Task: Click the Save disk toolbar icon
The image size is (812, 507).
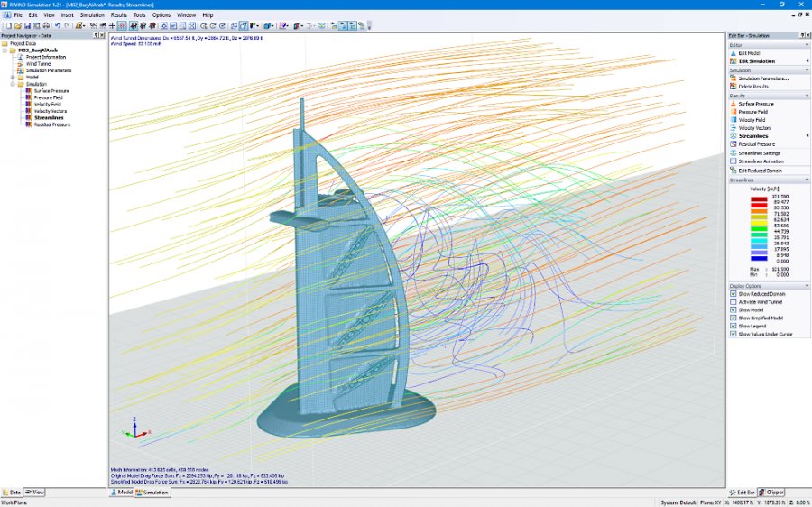Action: pos(27,25)
